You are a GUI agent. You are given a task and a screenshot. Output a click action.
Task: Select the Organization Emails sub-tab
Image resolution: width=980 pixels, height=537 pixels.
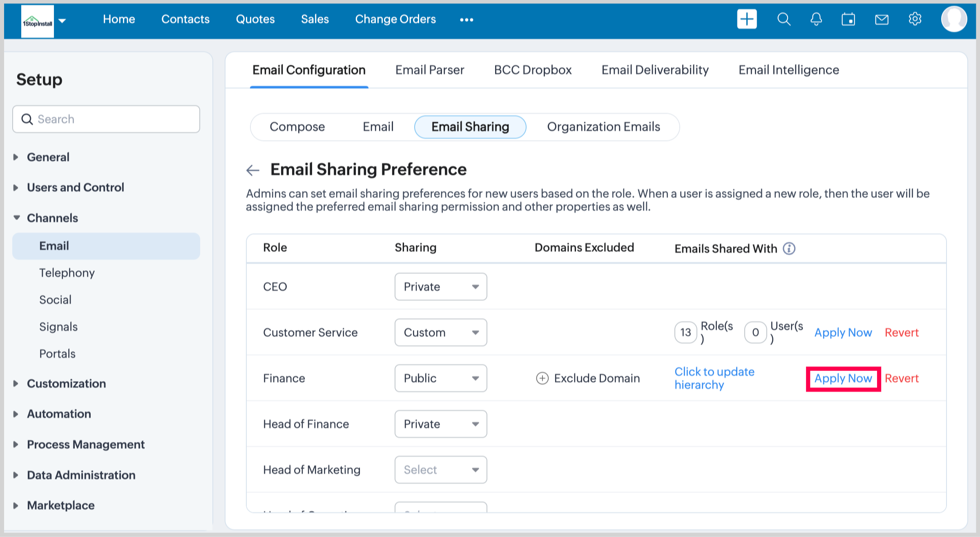[x=603, y=127]
